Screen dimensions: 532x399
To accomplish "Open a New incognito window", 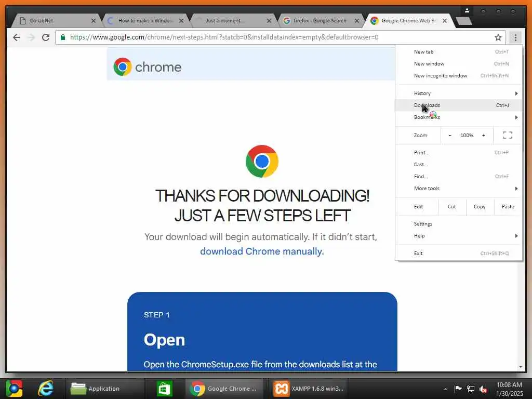I will [459, 75].
